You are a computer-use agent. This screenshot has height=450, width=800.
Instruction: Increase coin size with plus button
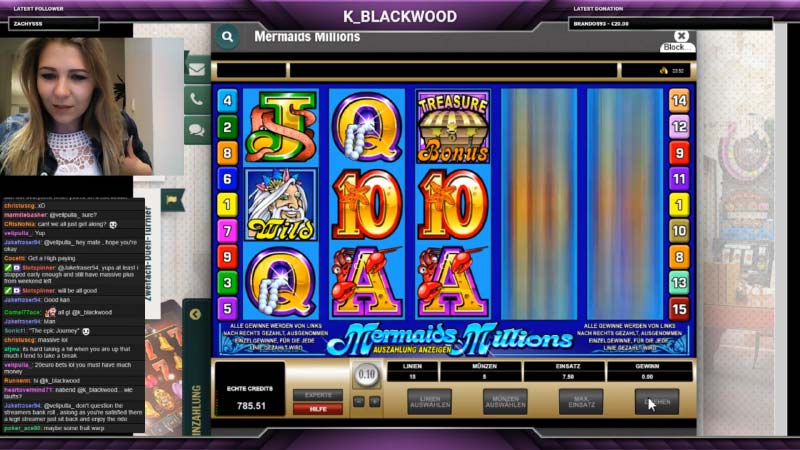375,402
